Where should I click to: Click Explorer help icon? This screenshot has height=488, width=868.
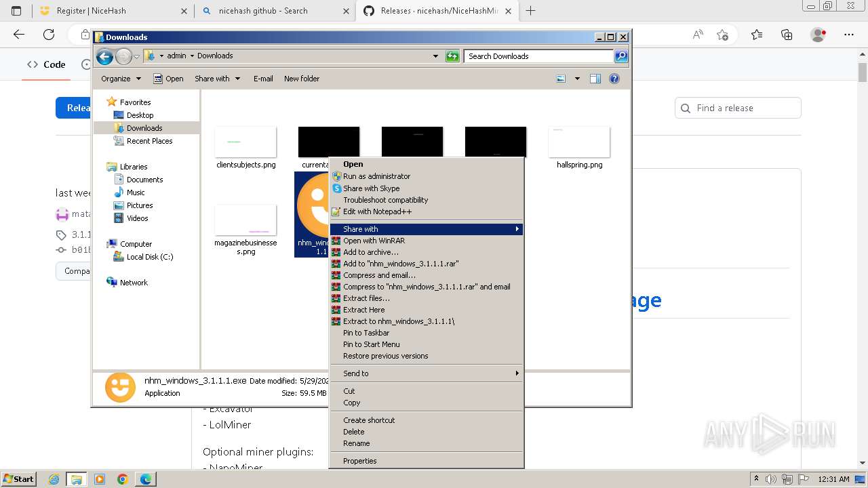point(614,79)
